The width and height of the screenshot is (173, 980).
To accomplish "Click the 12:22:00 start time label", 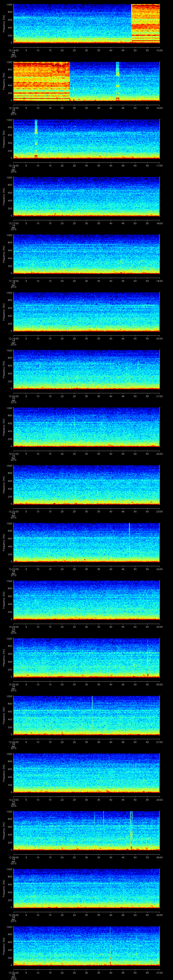I will (13, 511).
